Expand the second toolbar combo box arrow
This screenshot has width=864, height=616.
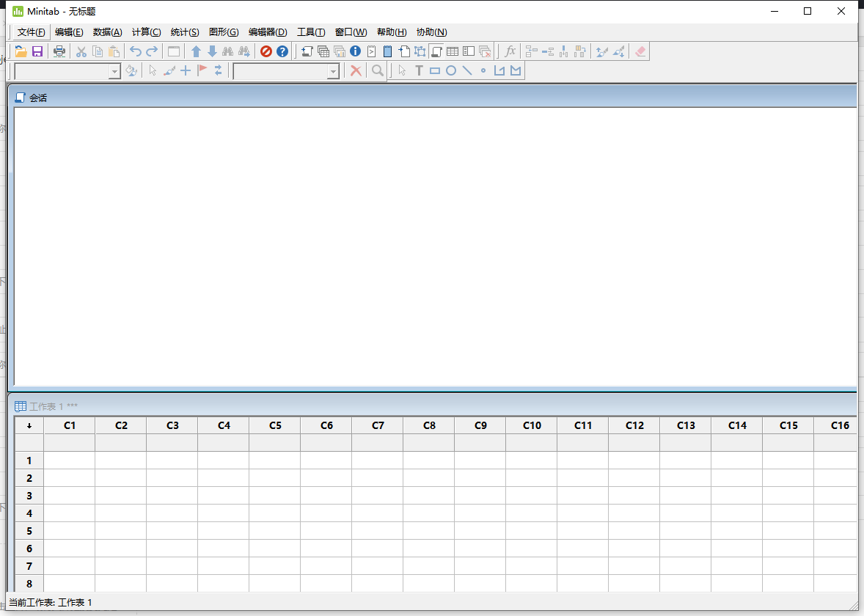click(x=333, y=72)
